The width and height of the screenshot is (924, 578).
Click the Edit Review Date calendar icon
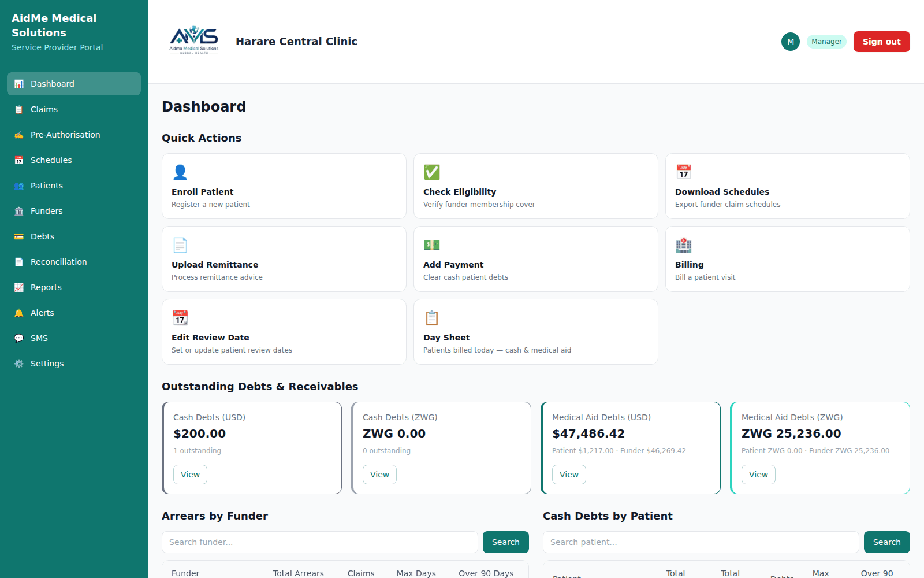(x=180, y=318)
